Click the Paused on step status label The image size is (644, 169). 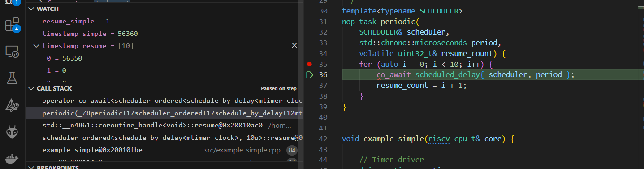click(x=279, y=88)
